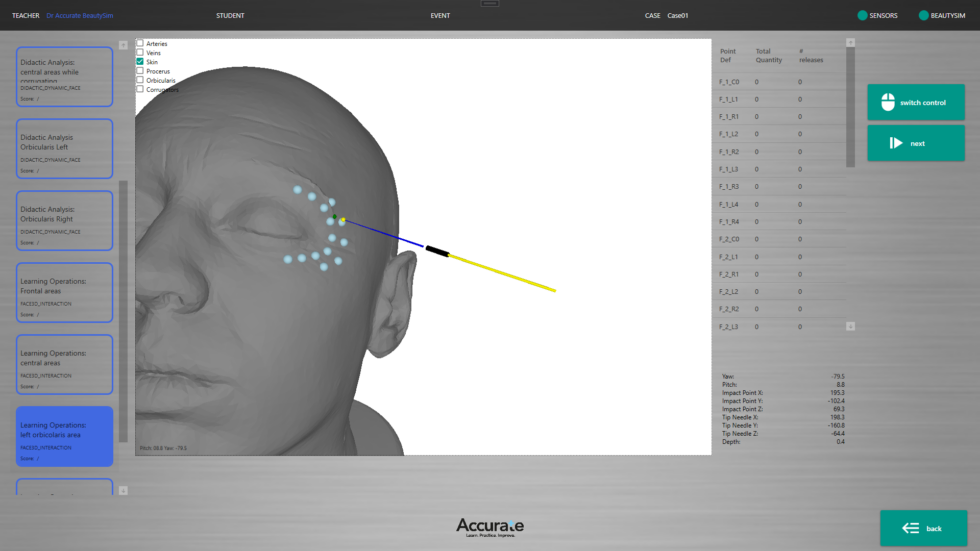Enable the Procerus muscle checkbox
Viewport: 980px width, 551px height.
point(141,71)
